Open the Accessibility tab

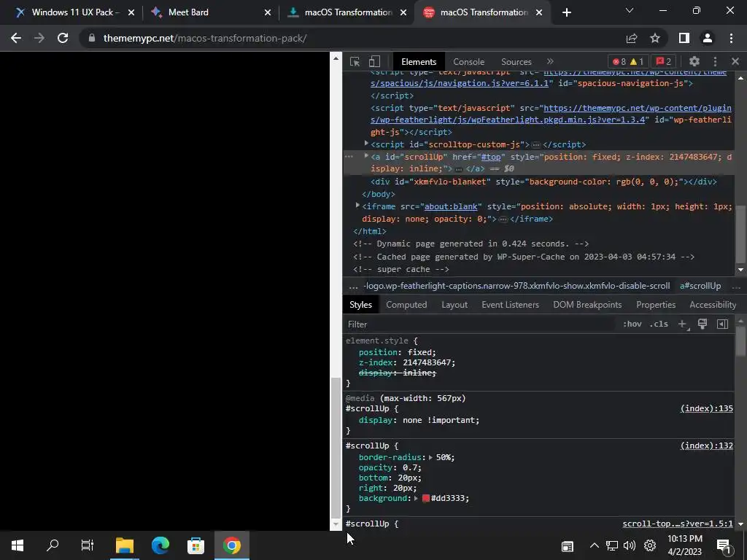pyautogui.click(x=713, y=305)
